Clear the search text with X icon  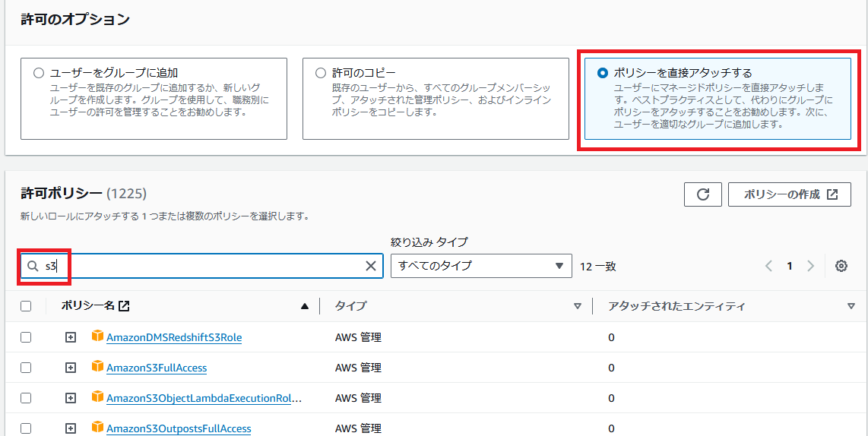(371, 266)
